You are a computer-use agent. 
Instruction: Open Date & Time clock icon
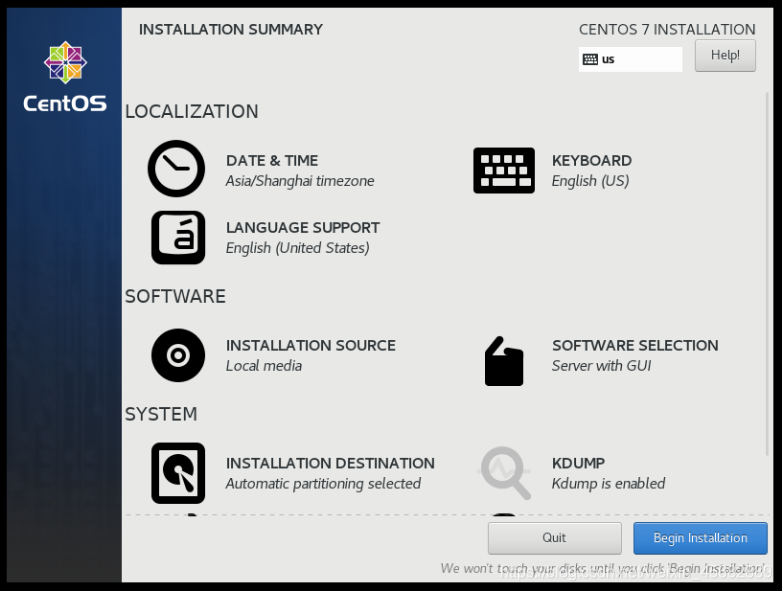click(176, 169)
